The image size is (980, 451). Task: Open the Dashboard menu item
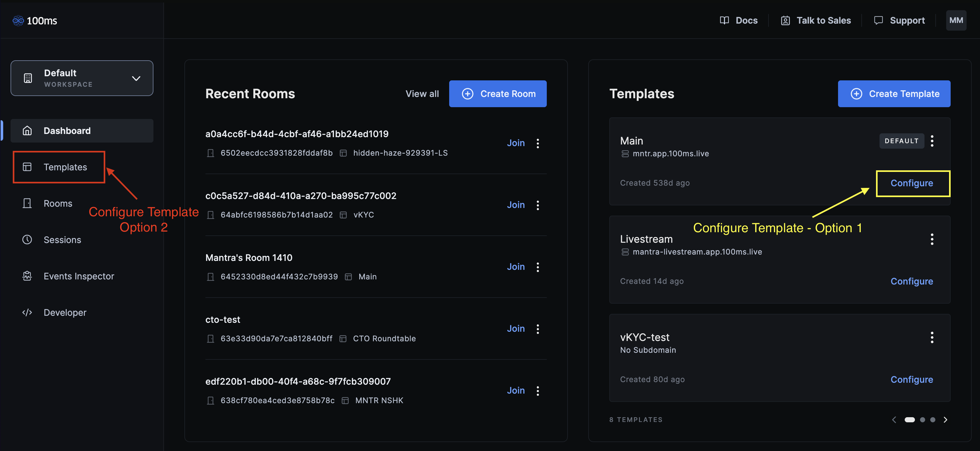(x=82, y=131)
